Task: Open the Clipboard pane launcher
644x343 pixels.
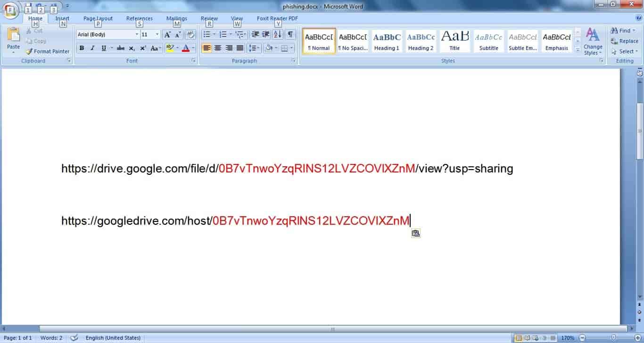Action: tap(69, 61)
